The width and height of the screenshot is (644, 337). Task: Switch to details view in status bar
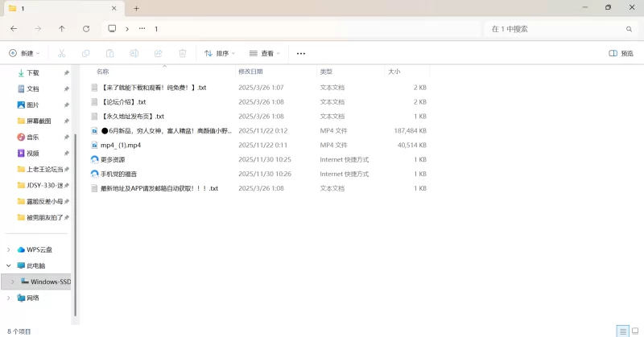[x=622, y=331]
